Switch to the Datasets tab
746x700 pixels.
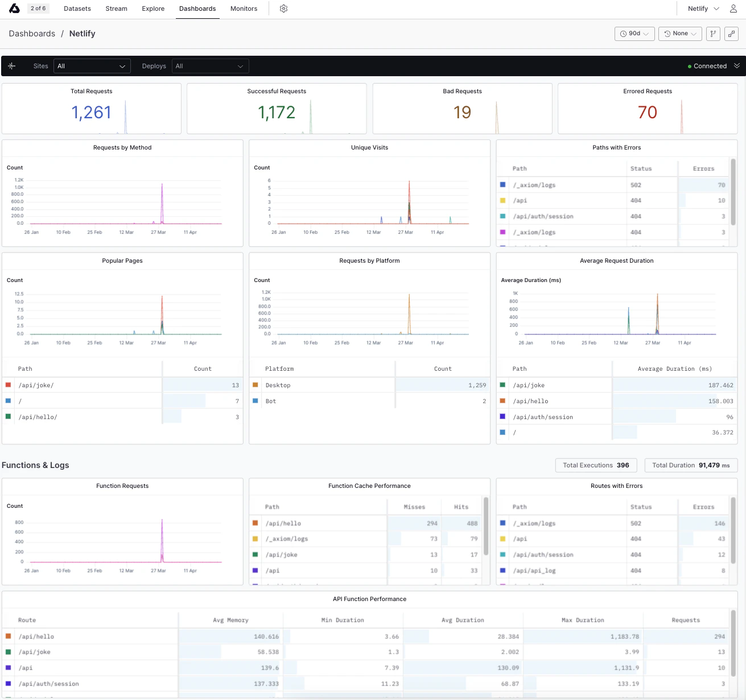pos(77,9)
